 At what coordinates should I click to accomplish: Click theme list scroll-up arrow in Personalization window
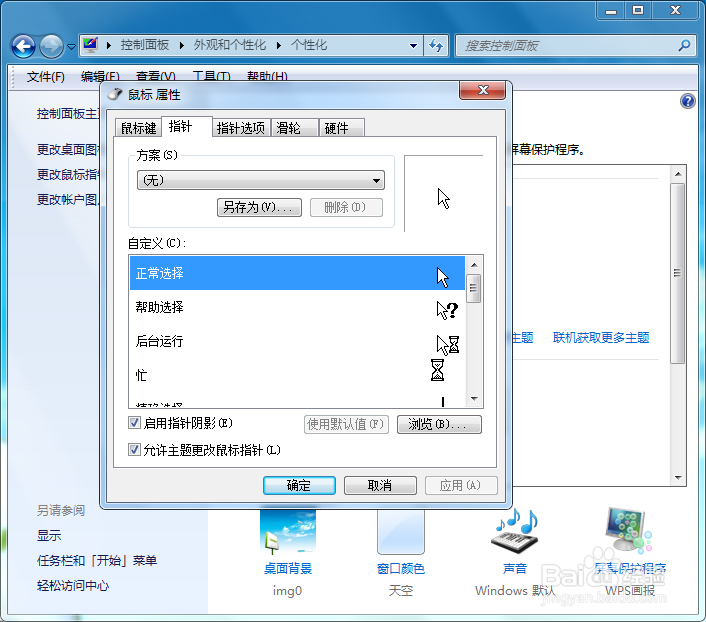coord(678,174)
